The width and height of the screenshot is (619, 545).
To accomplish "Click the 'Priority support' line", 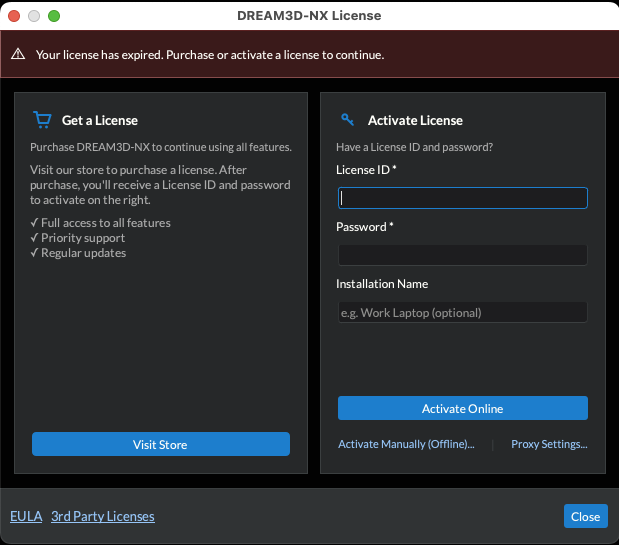I will 77,238.
